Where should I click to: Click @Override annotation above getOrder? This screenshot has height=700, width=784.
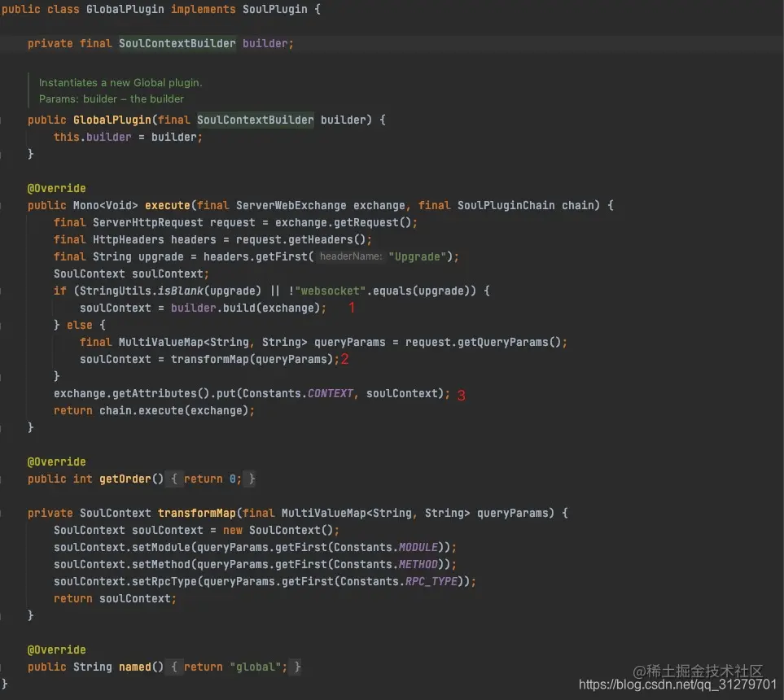pos(56,462)
